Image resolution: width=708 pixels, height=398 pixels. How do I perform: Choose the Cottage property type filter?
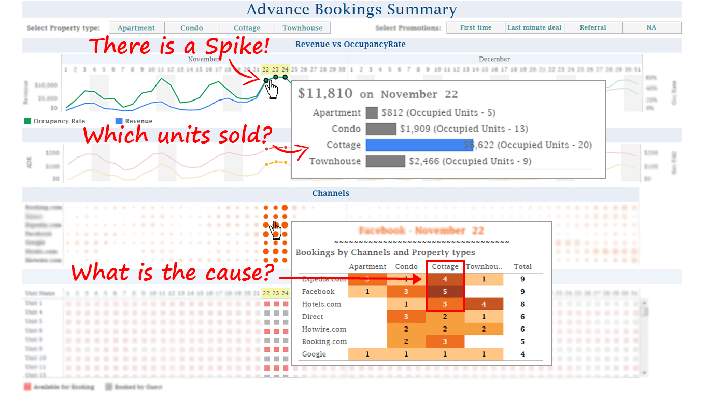click(247, 28)
